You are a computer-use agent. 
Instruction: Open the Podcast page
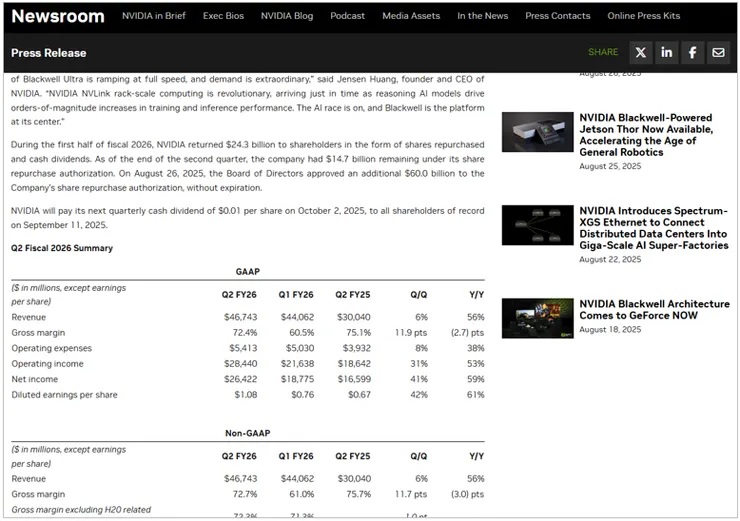point(347,16)
